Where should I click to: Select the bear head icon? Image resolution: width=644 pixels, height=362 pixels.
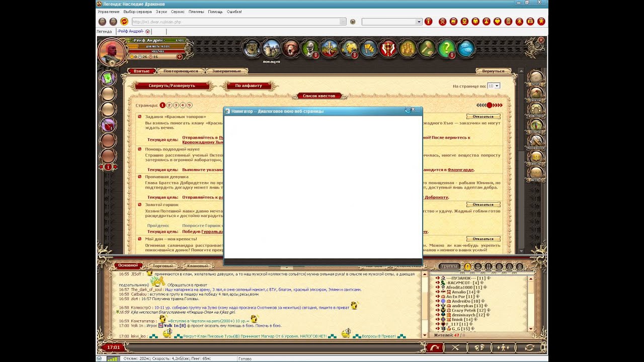point(291,49)
